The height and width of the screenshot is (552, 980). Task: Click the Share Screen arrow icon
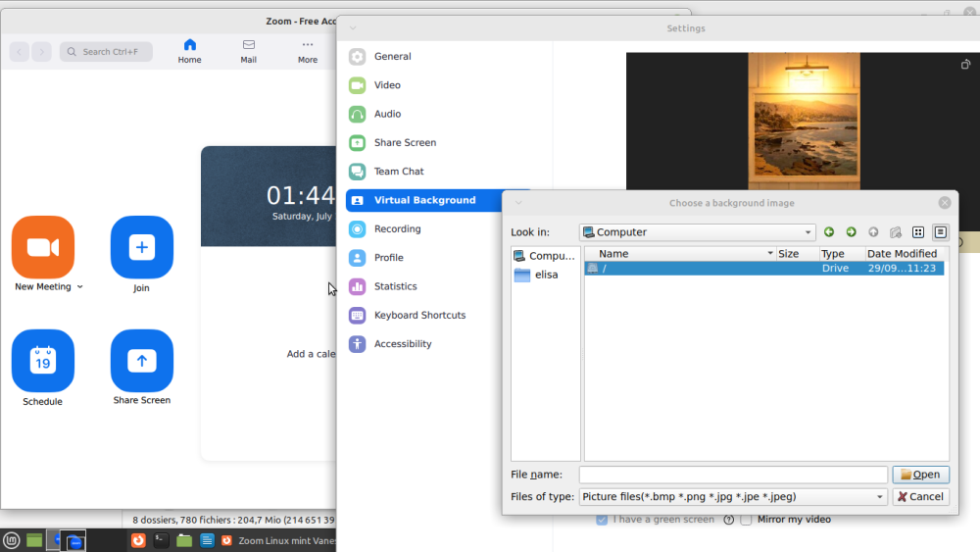[x=142, y=361]
